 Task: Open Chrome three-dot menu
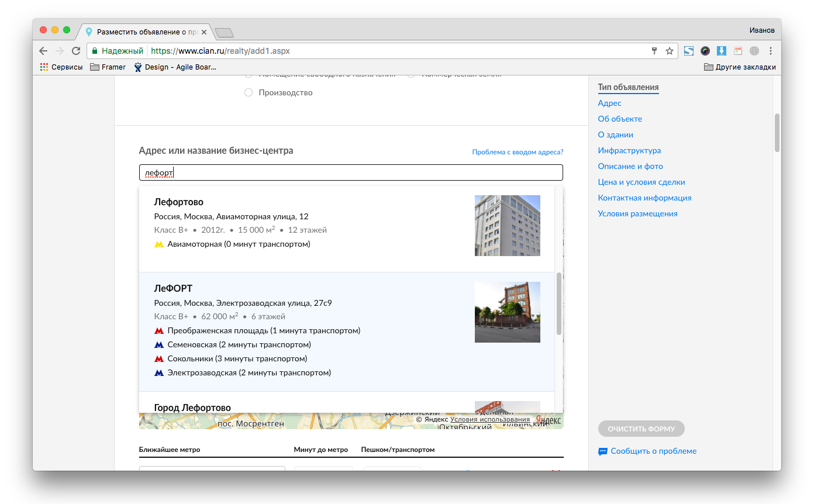[771, 51]
